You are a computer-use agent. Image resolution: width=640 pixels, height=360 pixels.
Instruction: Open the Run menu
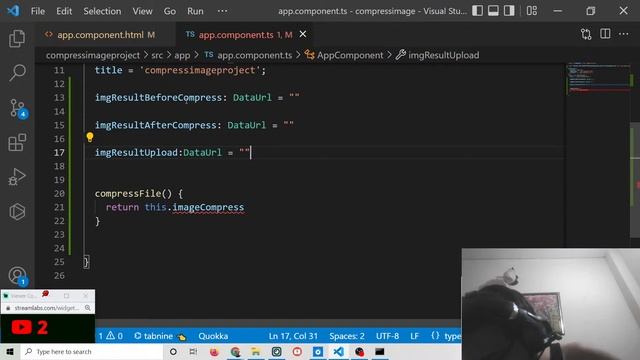click(195, 11)
